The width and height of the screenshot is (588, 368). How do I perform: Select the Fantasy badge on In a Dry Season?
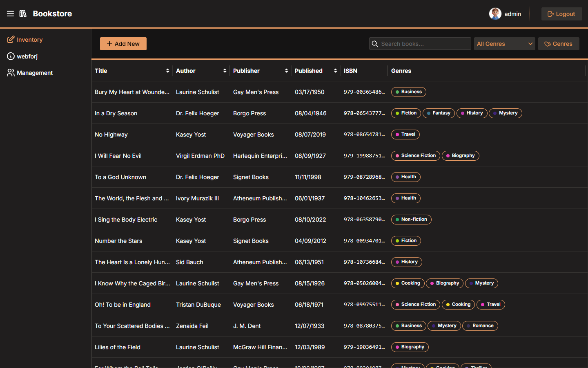[439, 113]
